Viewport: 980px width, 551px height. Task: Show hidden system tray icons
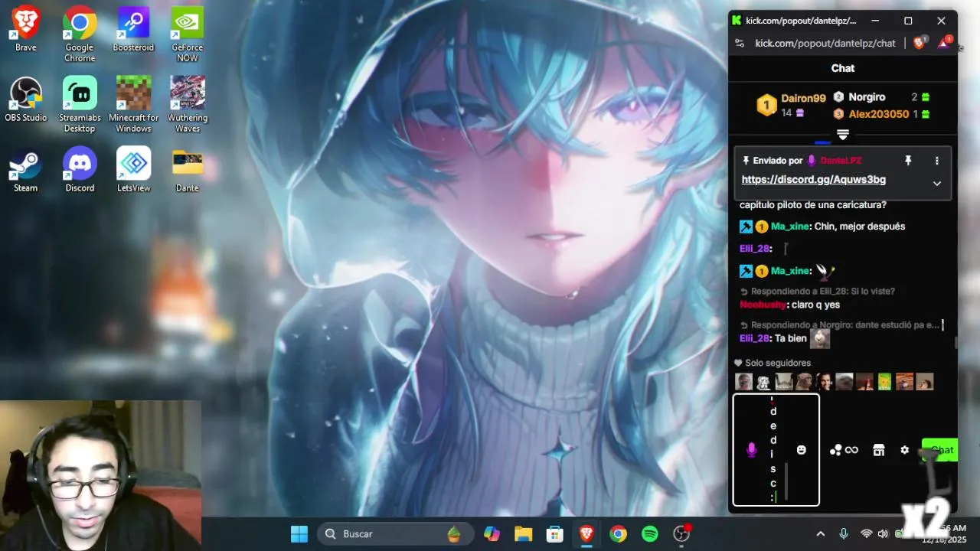tap(821, 533)
